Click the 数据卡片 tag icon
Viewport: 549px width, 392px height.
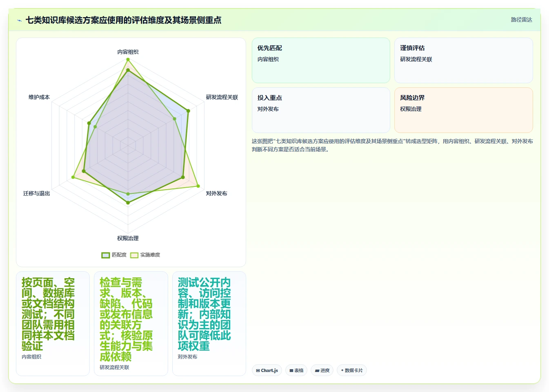tap(342, 370)
